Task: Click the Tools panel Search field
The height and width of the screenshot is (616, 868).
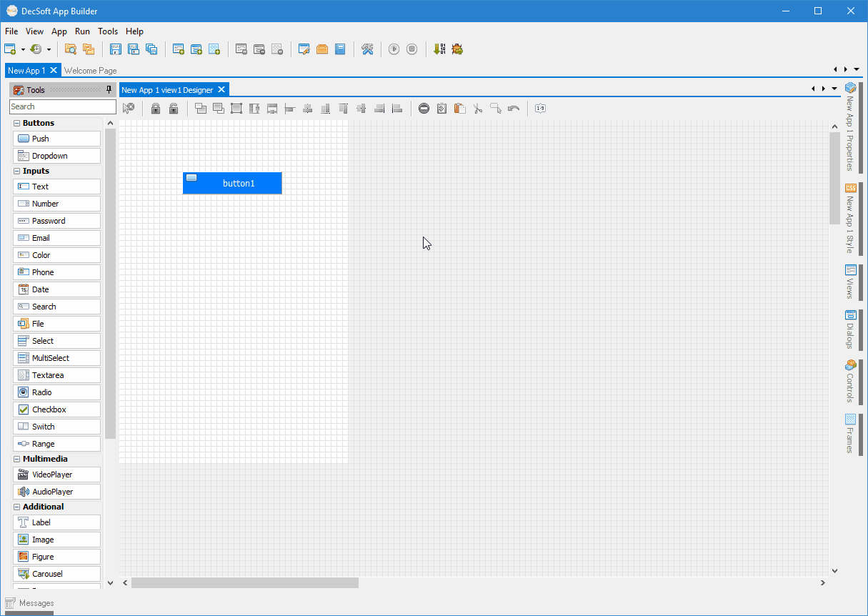Action: [63, 106]
